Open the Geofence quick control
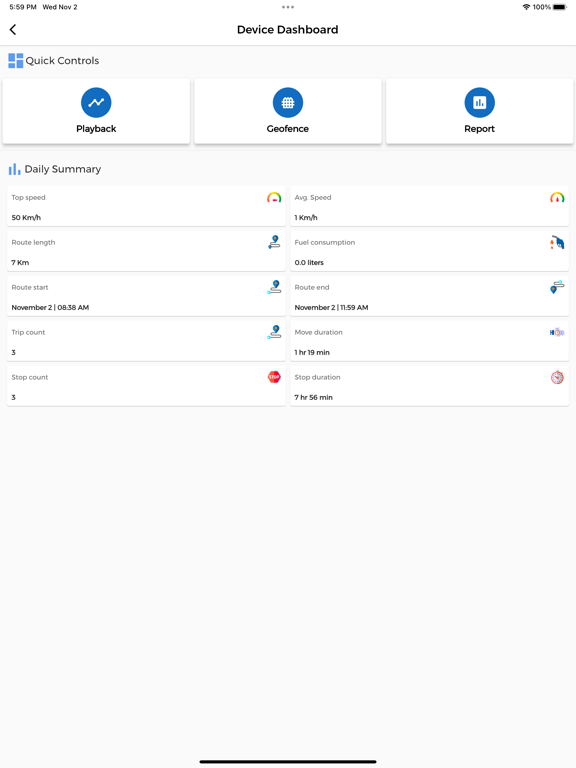576x768 pixels. click(288, 111)
